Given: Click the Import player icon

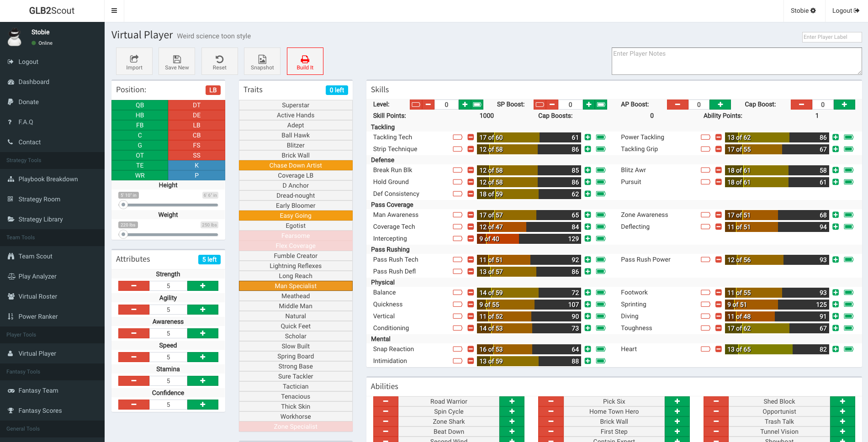Looking at the screenshot, I should 134,59.
